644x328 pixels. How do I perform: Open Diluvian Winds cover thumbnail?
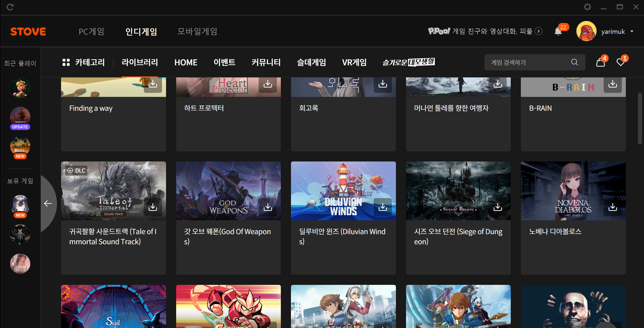pos(343,191)
